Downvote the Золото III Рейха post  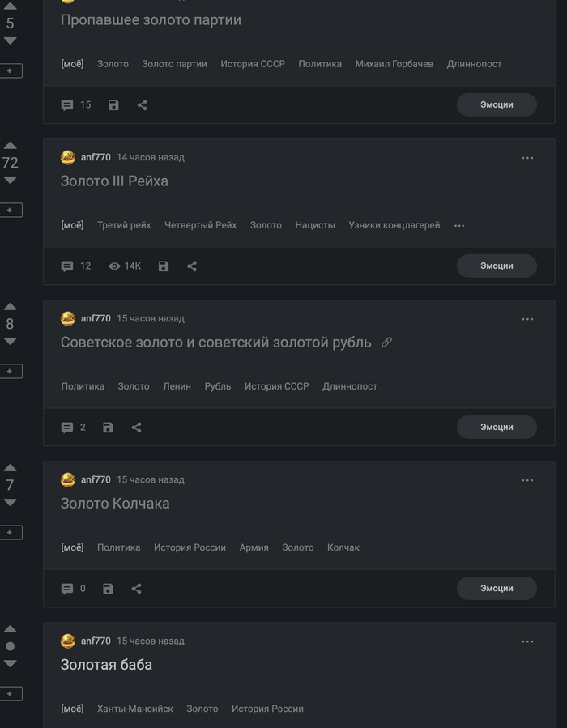[x=10, y=181]
